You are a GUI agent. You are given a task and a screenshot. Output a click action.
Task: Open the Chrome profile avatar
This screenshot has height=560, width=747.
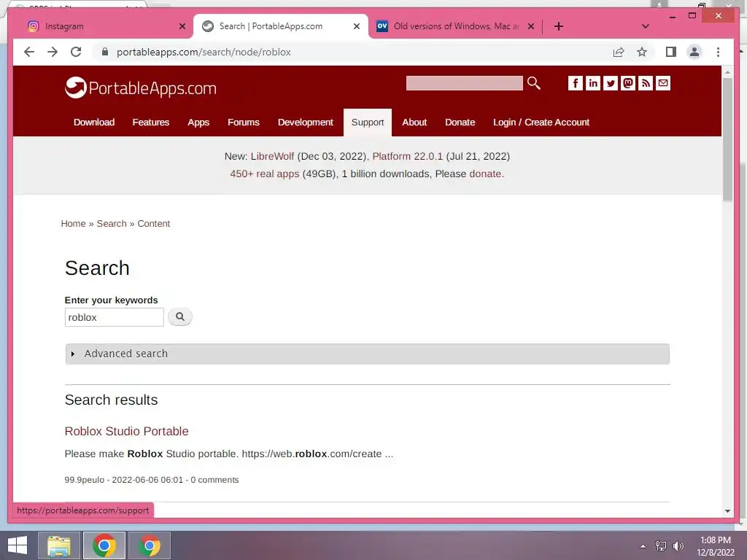(x=694, y=52)
